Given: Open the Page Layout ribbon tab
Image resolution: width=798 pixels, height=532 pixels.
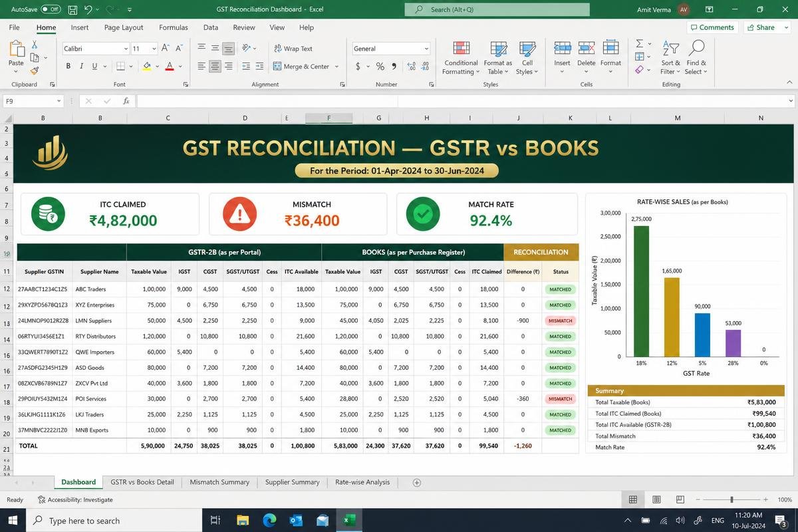Looking at the screenshot, I should tap(124, 27).
